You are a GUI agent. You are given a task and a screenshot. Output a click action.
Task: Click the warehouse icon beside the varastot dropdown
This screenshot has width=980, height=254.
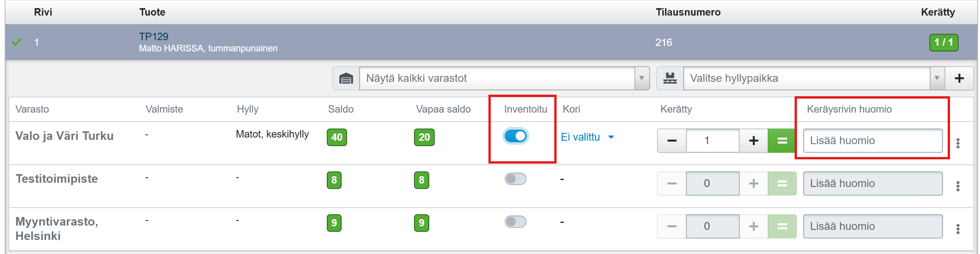(346, 79)
